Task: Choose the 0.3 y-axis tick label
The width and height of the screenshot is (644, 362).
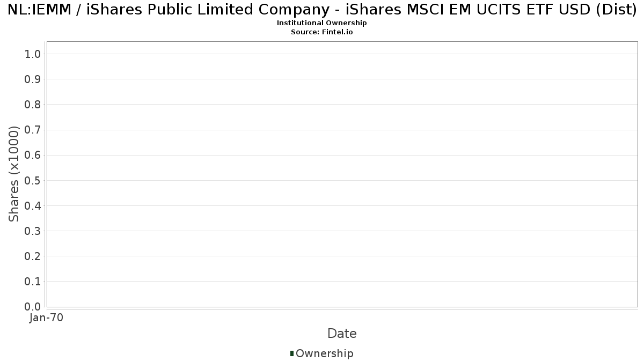Action: pyautogui.click(x=33, y=231)
